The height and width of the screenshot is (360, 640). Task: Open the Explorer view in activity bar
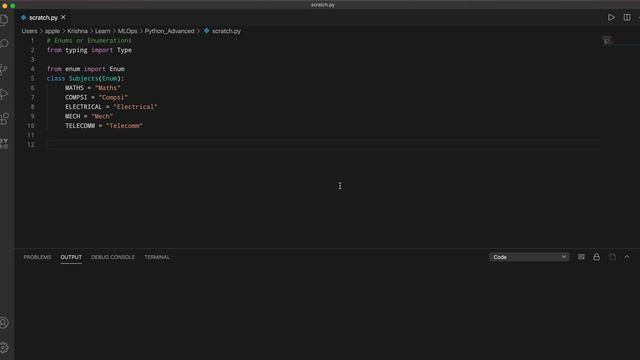4,20
